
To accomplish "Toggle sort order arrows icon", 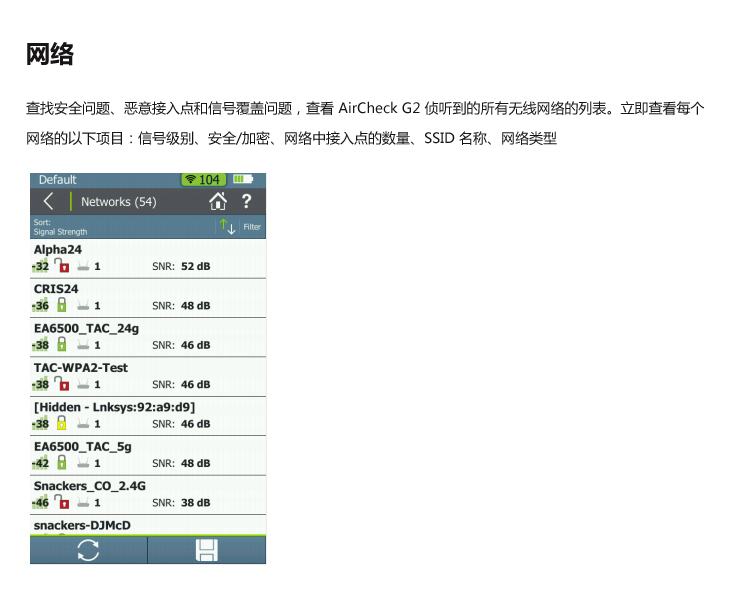I will pos(227,227).
